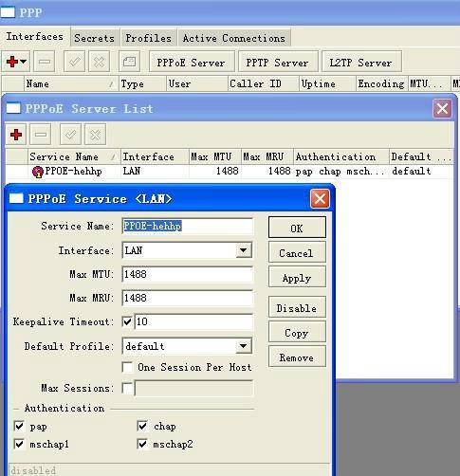Screen dimensions: 460x476
Task: Click the checkmark enable icon in PPP toolbar
Action: pos(74,62)
